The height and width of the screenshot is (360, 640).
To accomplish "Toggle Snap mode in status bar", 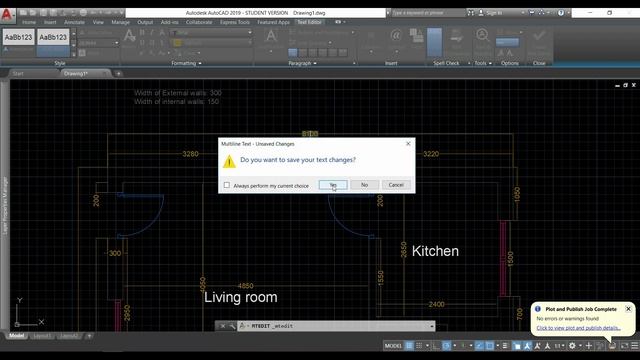I will tap(419, 346).
